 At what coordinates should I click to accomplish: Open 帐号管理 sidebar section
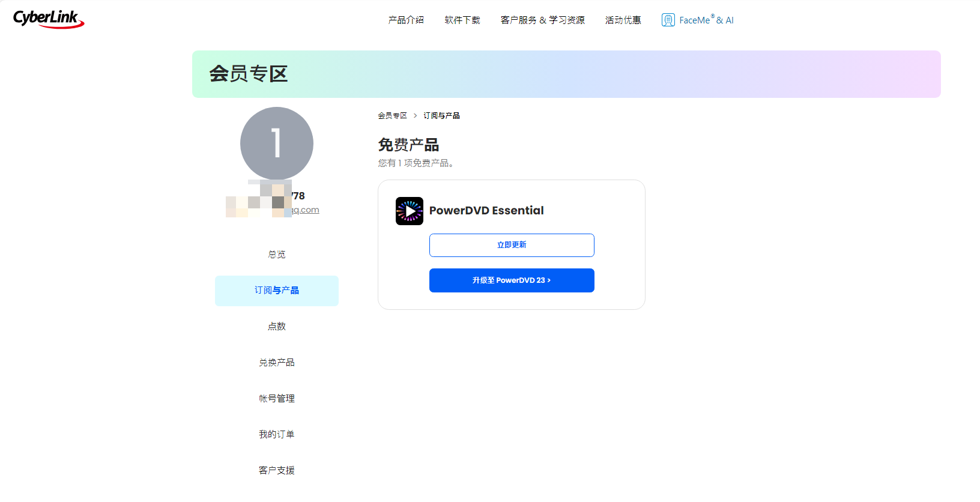point(277,399)
